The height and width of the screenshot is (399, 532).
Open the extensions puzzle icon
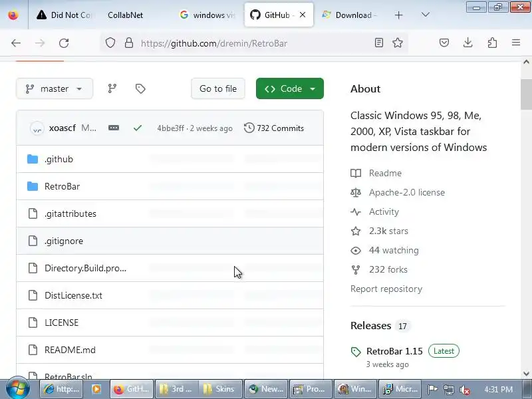(492, 43)
